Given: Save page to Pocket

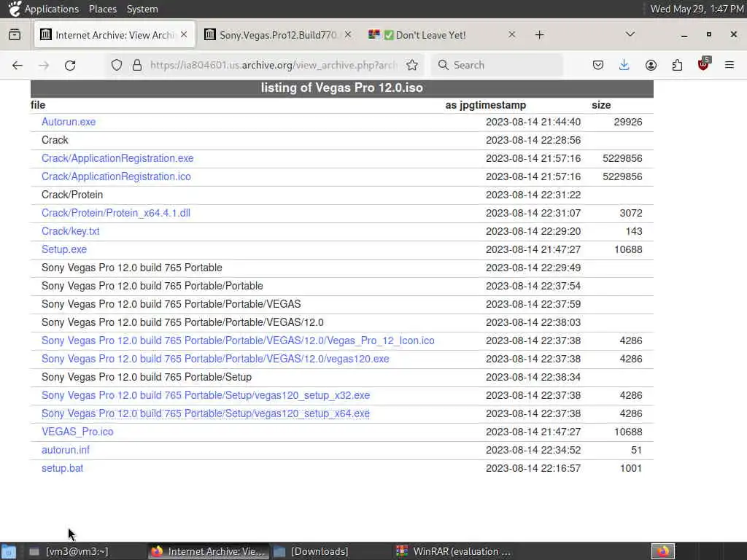Looking at the screenshot, I should click(598, 65).
